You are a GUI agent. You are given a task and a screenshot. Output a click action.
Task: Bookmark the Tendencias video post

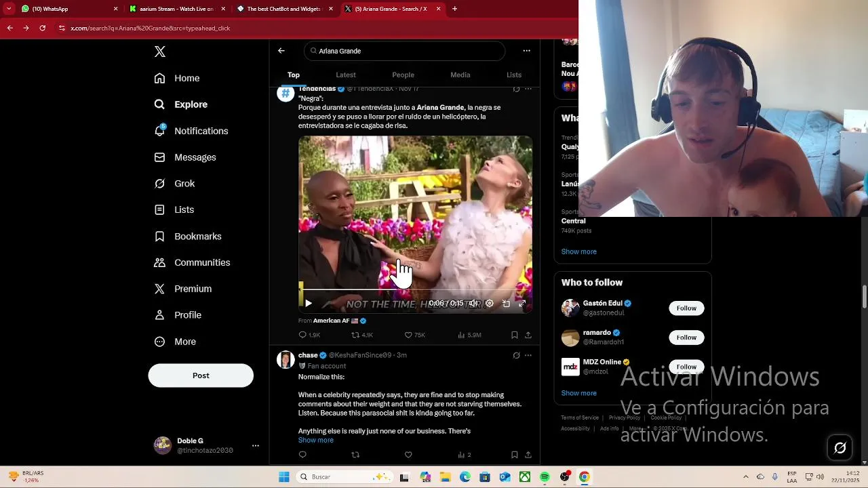click(x=514, y=335)
